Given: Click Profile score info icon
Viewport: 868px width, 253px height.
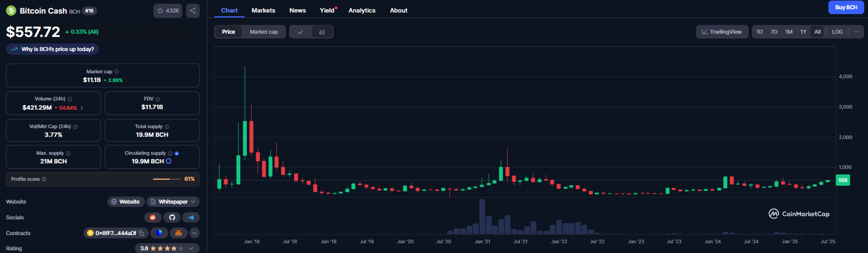Looking at the screenshot, I should click(x=44, y=179).
